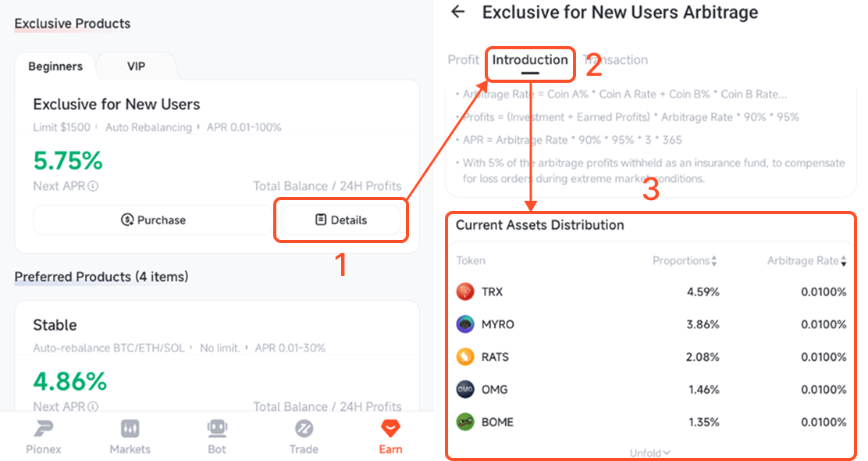Open Details for Exclusive for New Users
Screen dimensions: 868x461
pyautogui.click(x=341, y=220)
